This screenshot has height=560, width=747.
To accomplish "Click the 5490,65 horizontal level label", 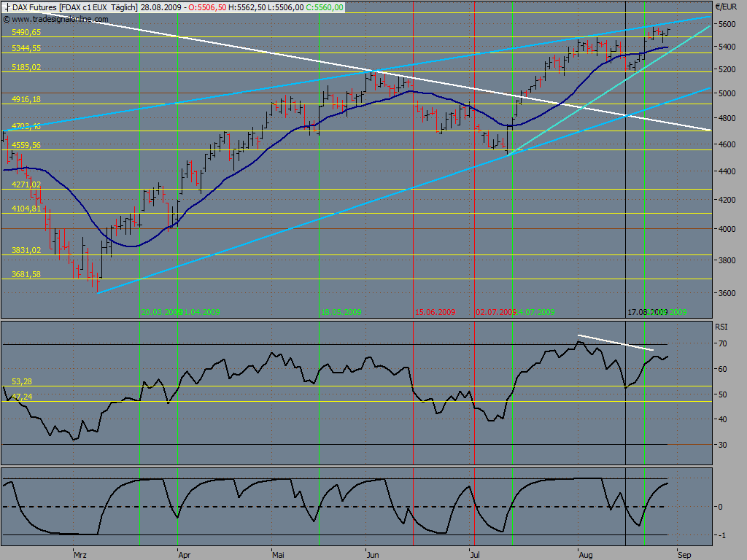I will (26, 32).
